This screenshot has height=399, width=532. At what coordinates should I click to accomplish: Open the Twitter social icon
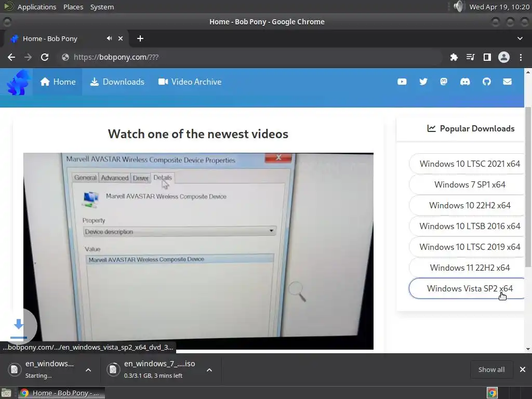(x=423, y=82)
